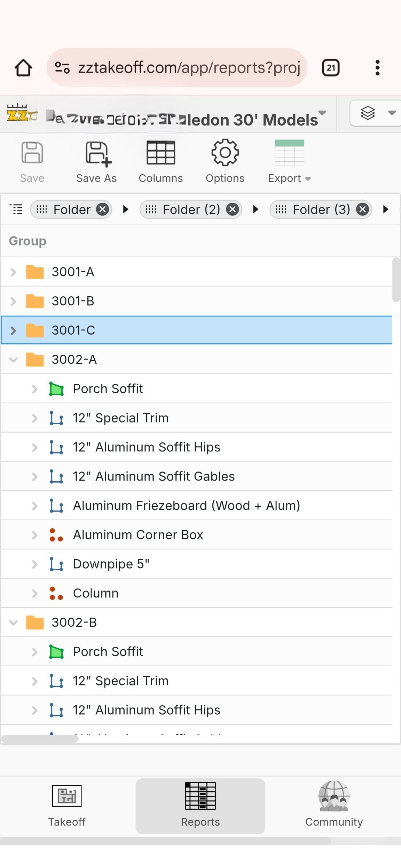Click the browser home icon
This screenshot has height=868, width=401.
tap(23, 67)
